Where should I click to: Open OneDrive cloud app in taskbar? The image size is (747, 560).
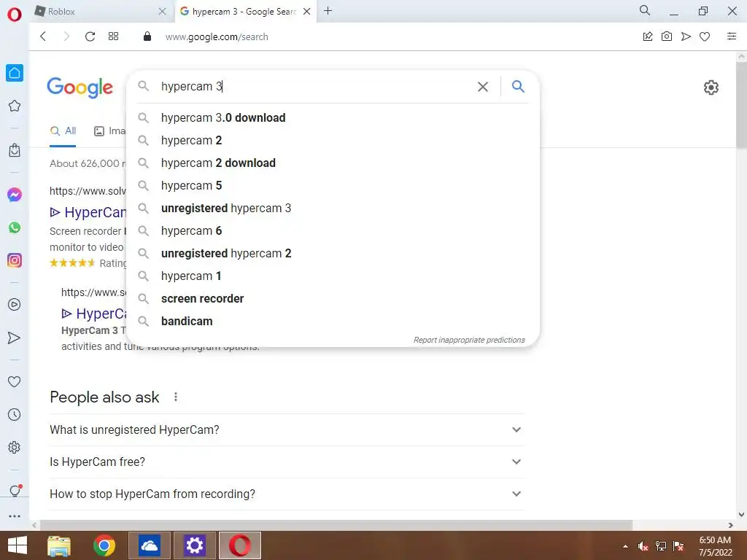[149, 545]
